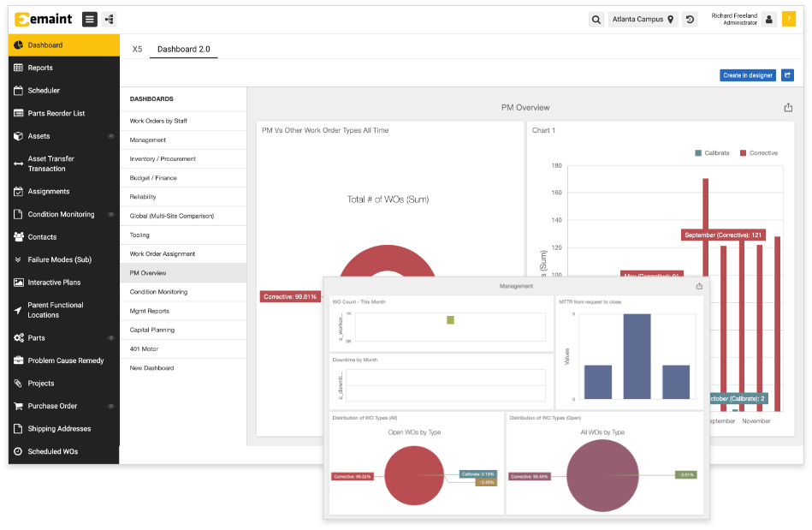Click the Corrective: 99.81% label

coord(290,297)
